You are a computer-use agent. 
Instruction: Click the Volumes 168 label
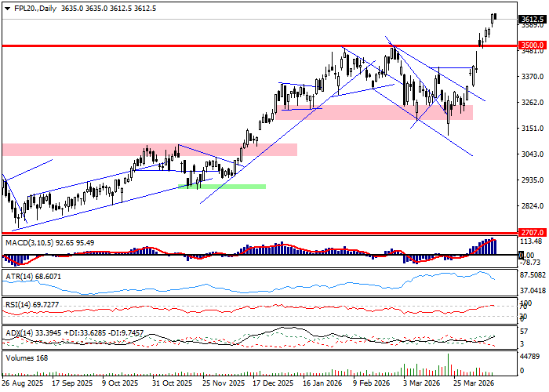[x=27, y=358]
